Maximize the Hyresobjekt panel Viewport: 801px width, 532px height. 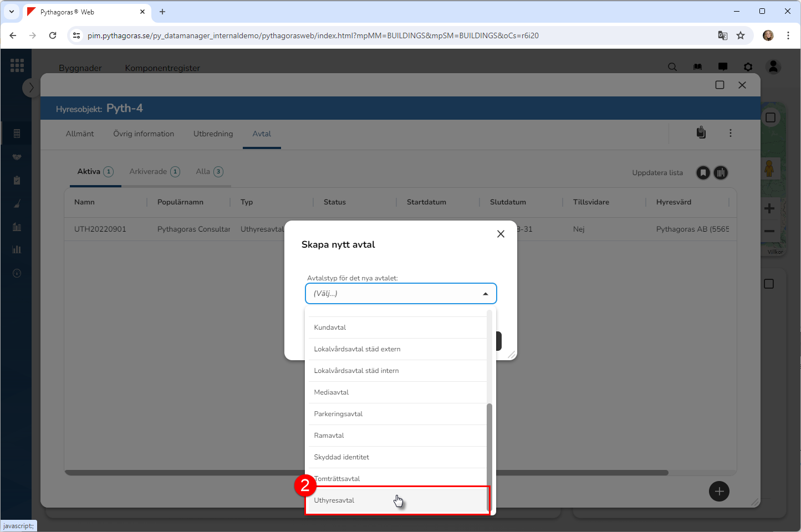pos(720,85)
